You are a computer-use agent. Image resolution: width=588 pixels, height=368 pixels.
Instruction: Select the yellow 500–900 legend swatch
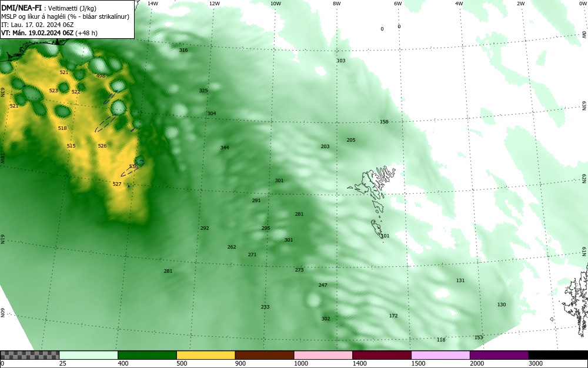pyautogui.click(x=206, y=355)
